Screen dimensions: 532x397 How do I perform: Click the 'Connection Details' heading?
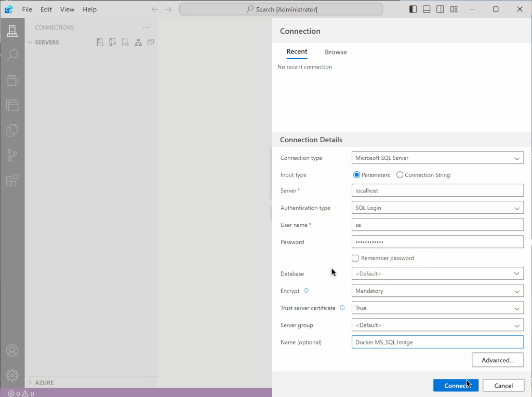tap(311, 140)
